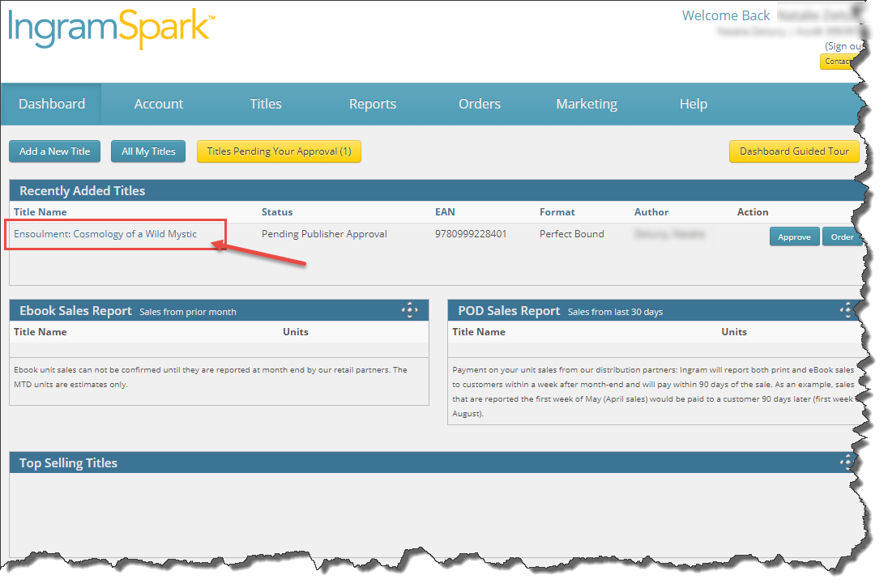Click Add a New Title button
This screenshot has height=588, width=888.
tap(55, 151)
